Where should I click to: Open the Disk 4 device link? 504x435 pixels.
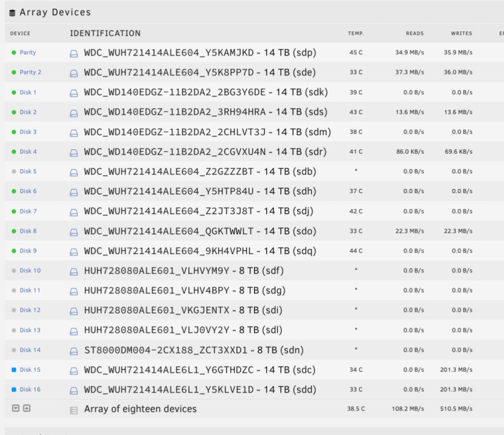pyautogui.click(x=28, y=151)
